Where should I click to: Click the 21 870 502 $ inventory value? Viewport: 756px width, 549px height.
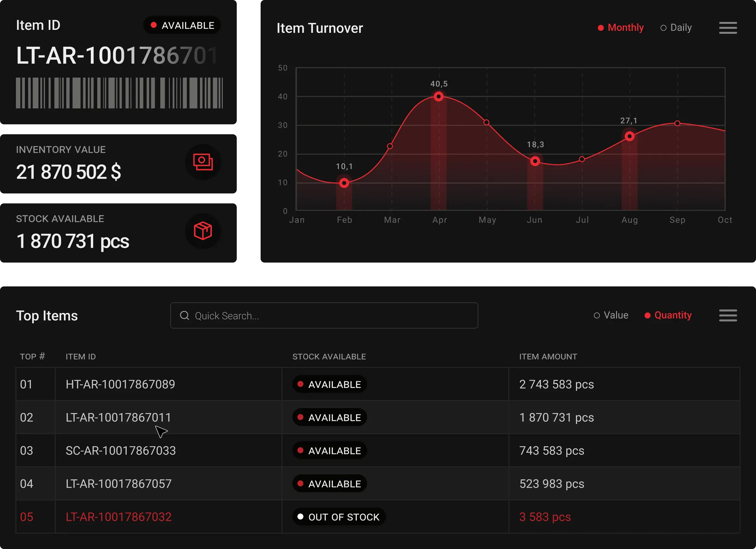[69, 172]
